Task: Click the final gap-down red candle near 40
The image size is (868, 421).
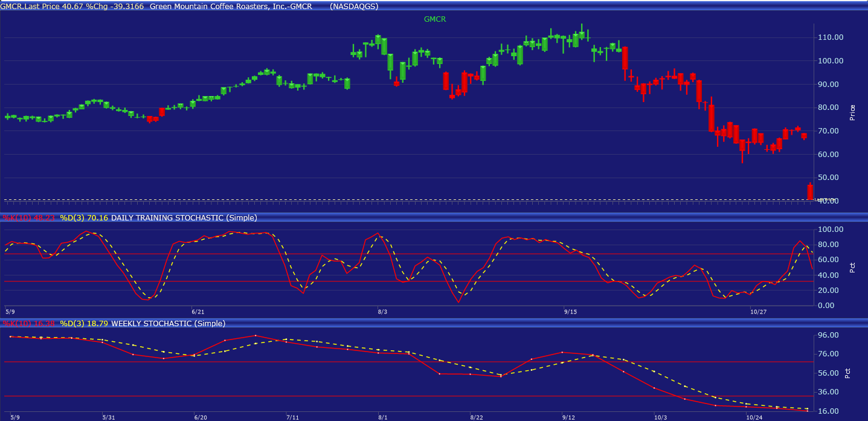Action: 810,191
